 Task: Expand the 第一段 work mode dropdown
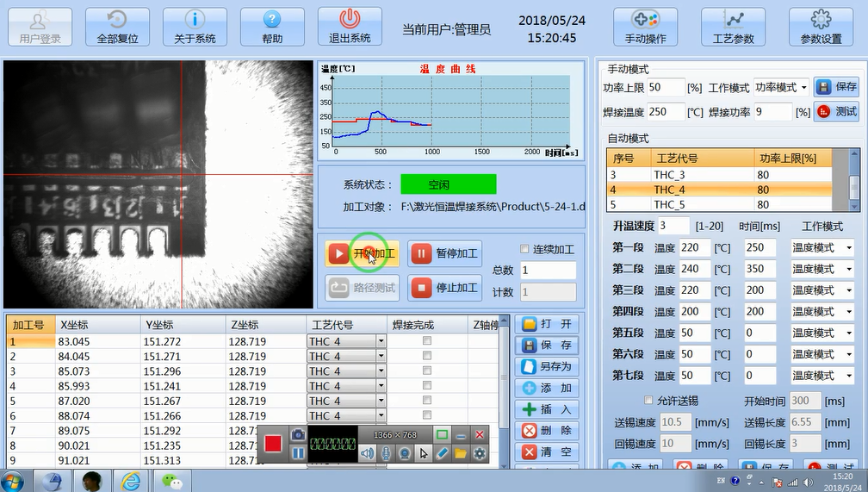846,248
